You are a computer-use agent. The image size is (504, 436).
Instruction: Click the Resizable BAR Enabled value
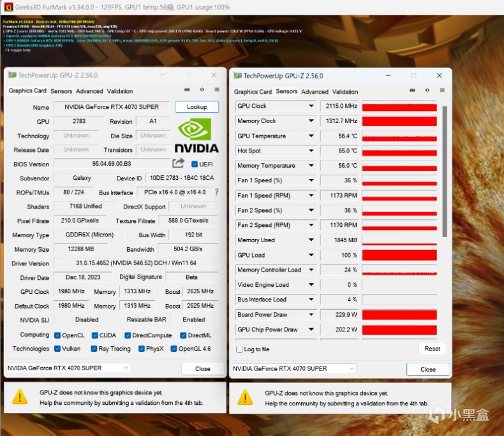pos(194,319)
